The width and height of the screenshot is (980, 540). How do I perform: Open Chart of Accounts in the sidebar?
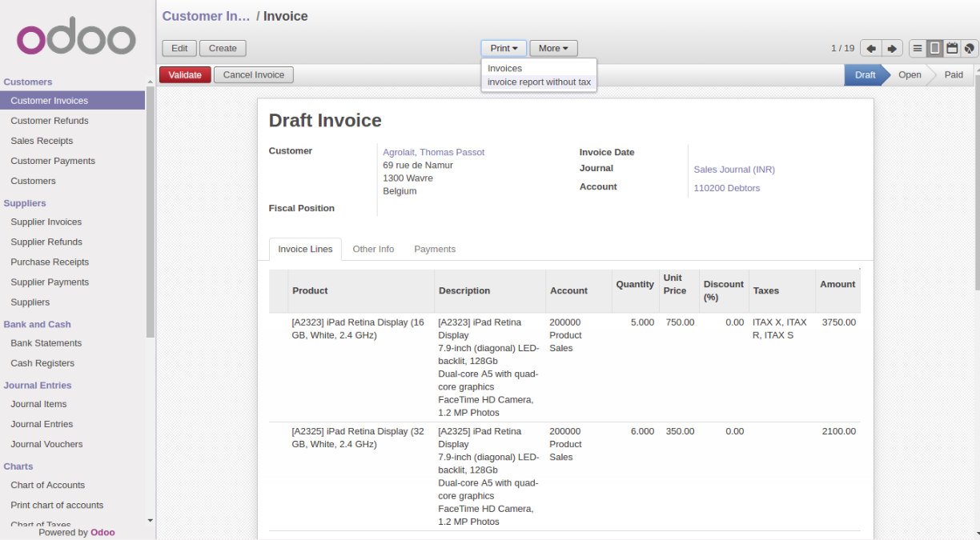point(72,485)
